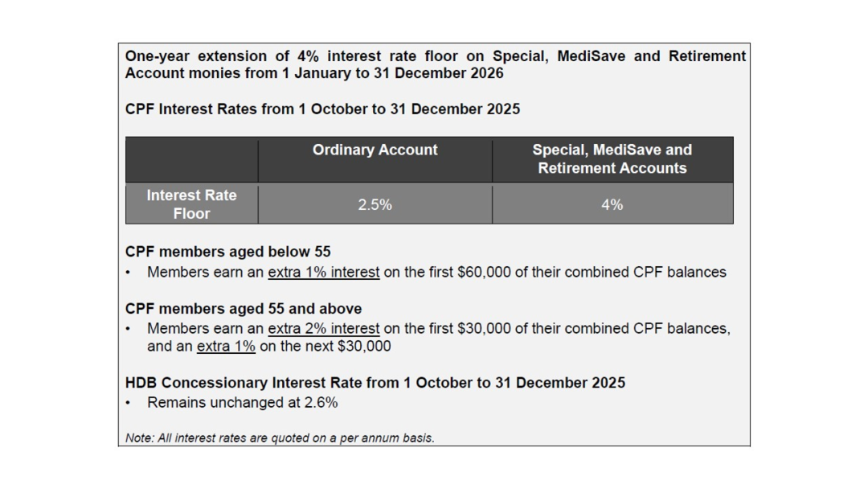Select the 4% table cell
868x489 pixels.
coord(612,205)
